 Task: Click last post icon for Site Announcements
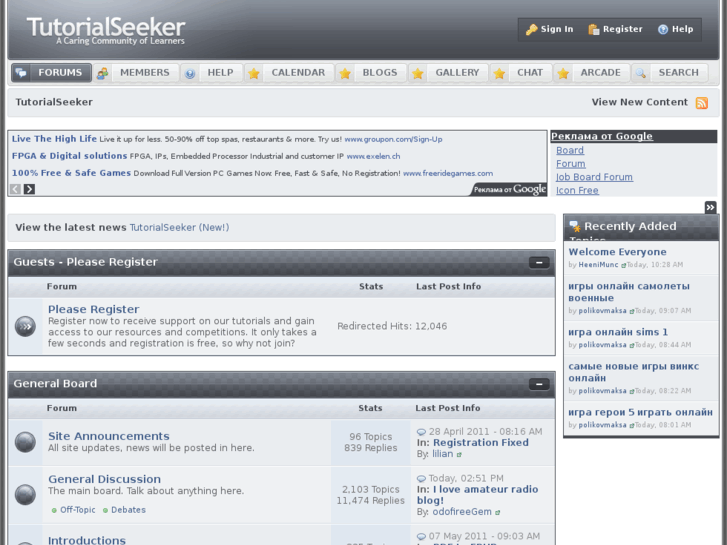421,432
